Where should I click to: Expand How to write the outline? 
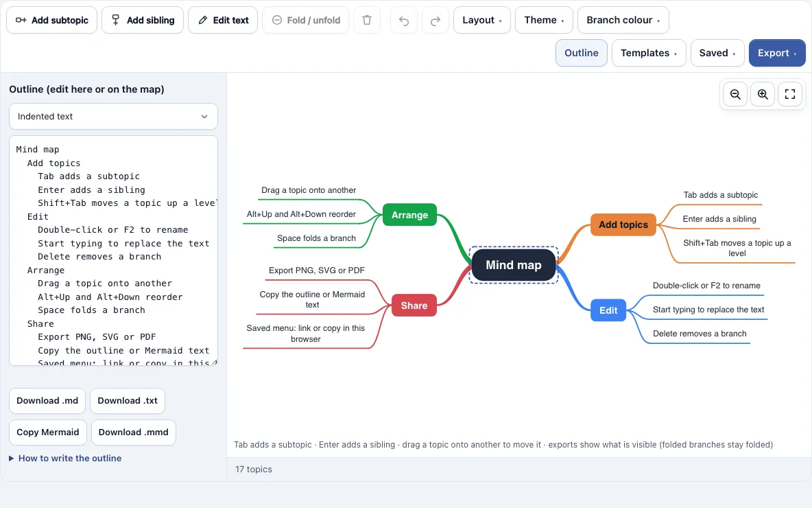tap(65, 459)
